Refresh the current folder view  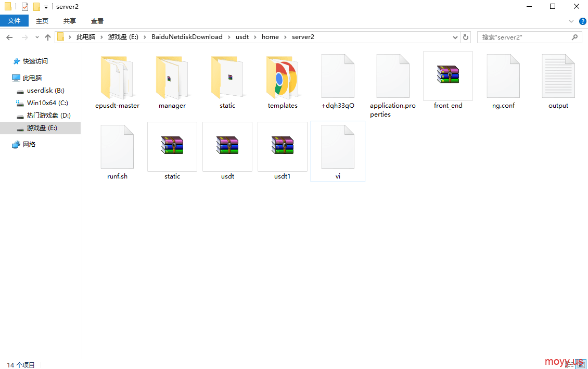(x=465, y=37)
